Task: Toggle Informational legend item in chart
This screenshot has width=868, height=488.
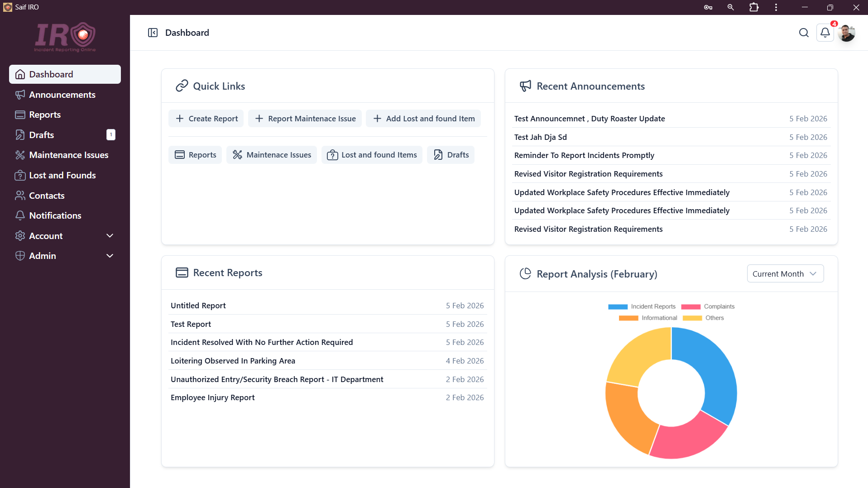Action: click(648, 318)
